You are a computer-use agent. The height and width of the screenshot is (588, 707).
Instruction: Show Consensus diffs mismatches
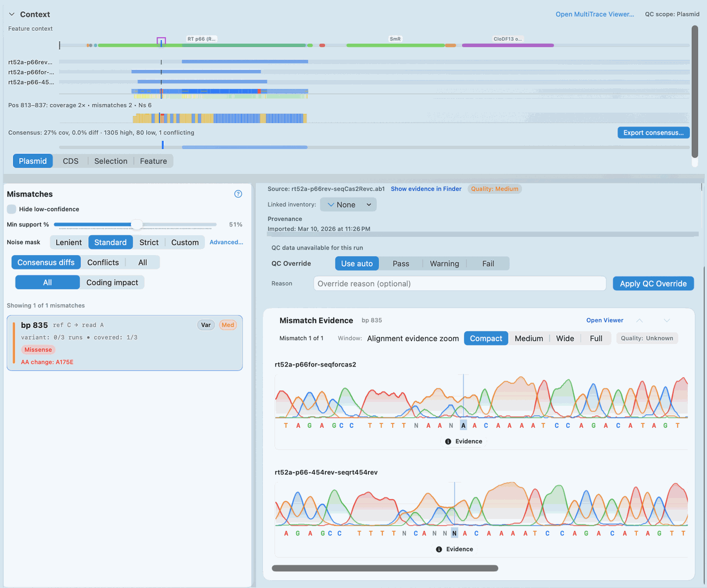[x=46, y=262]
